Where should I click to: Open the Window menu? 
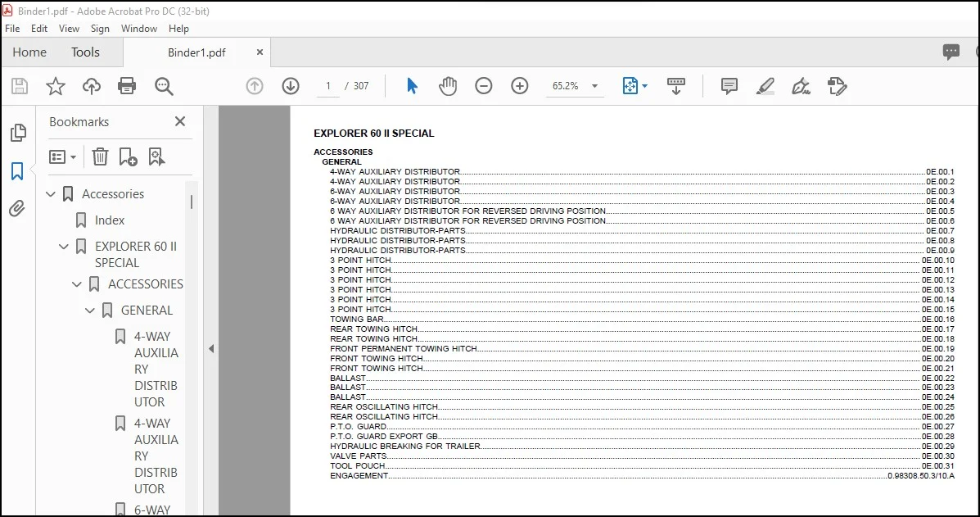point(138,28)
